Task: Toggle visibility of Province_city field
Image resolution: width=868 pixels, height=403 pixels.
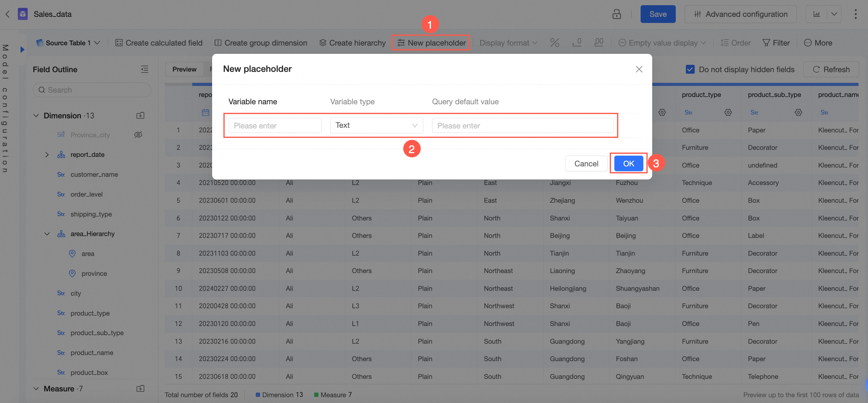Action: 138,135
